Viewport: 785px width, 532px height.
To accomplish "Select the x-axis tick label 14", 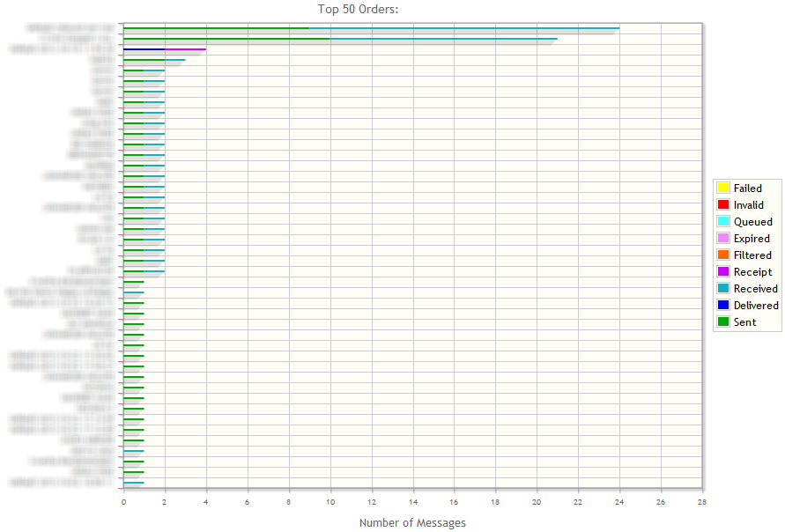I will (x=412, y=501).
